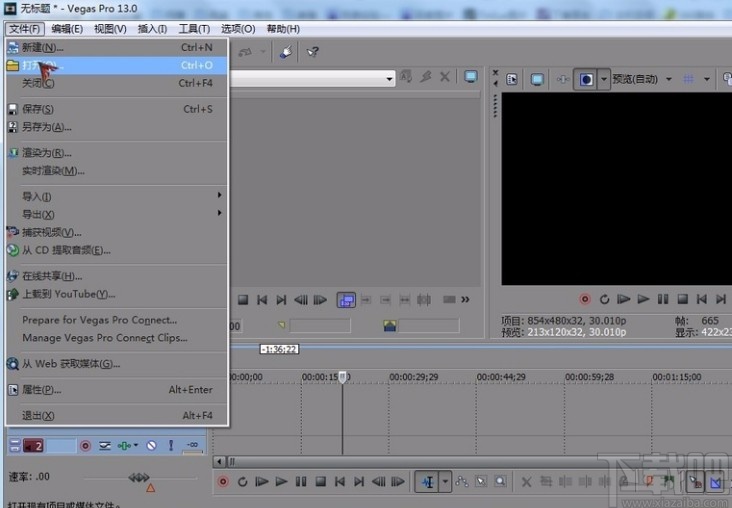Toggle the highlighted trimmer insert mode icon
The width and height of the screenshot is (732, 508).
coord(346,300)
